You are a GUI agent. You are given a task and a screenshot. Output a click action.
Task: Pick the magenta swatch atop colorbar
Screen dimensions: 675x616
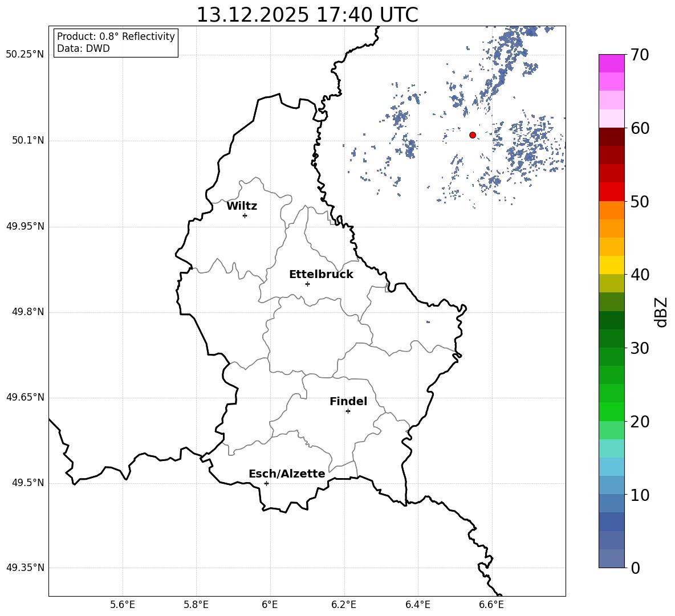(612, 63)
